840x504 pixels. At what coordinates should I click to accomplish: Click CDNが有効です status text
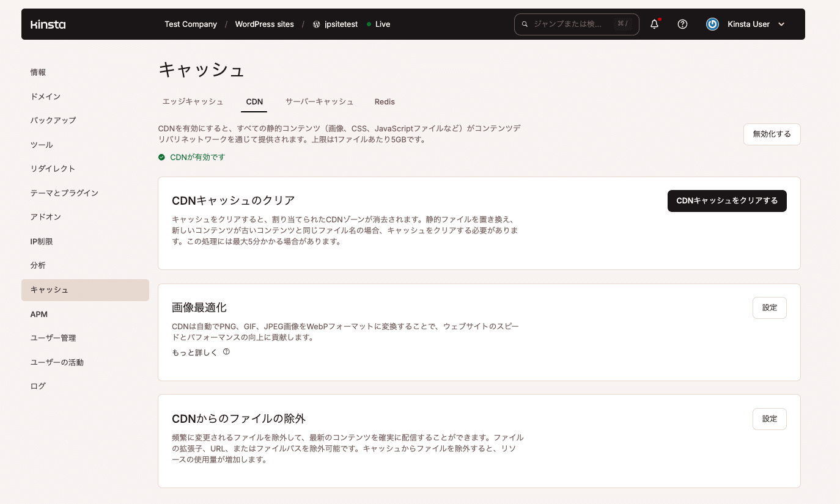pos(197,157)
